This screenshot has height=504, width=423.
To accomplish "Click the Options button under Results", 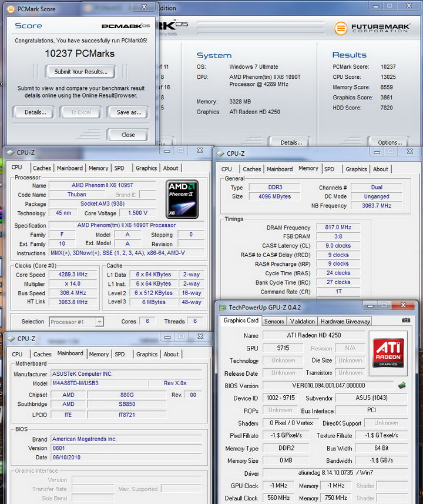I will tap(390, 142).
